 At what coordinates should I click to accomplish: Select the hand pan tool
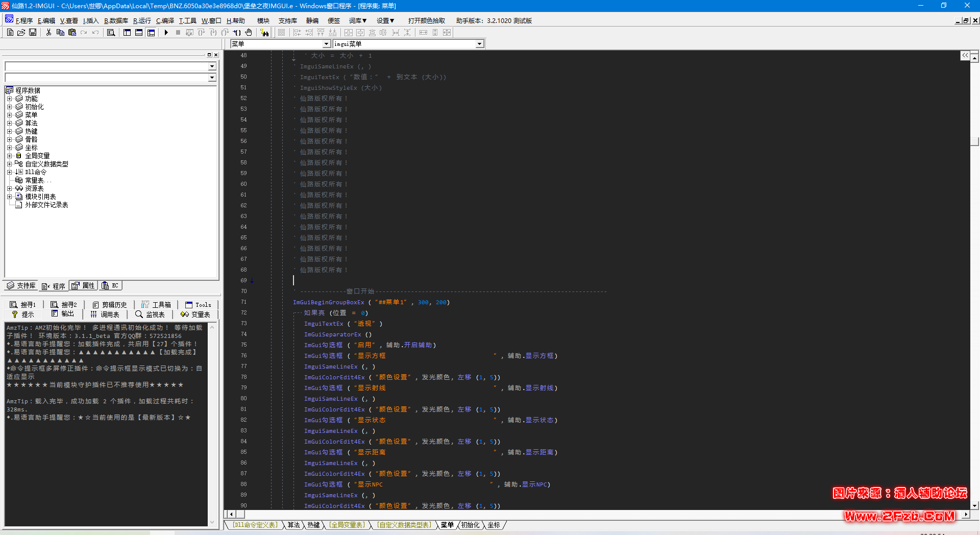[249, 32]
